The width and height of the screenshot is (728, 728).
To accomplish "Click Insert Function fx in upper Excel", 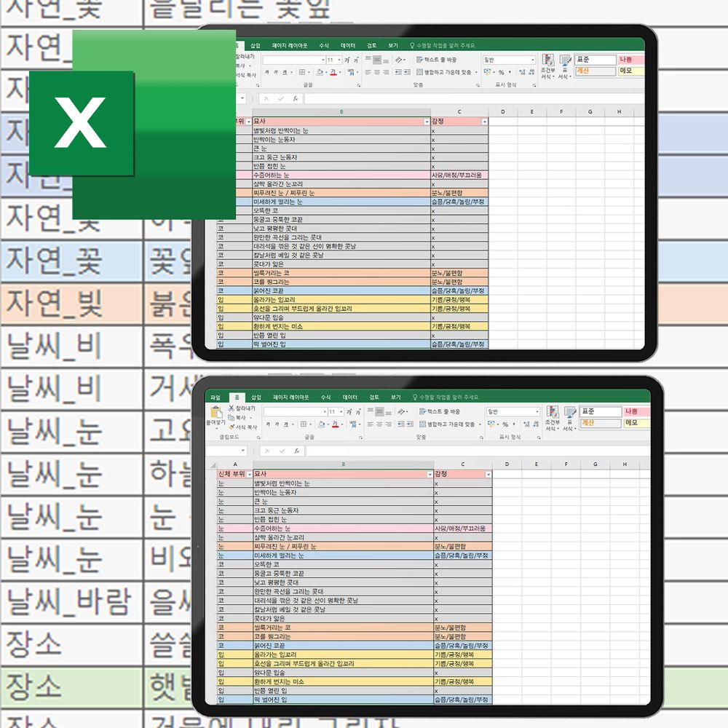I will [296, 98].
